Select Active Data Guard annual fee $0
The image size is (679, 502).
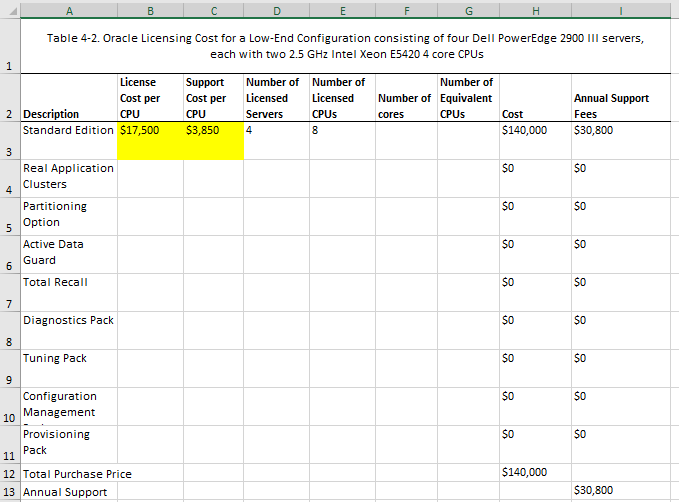(x=621, y=255)
